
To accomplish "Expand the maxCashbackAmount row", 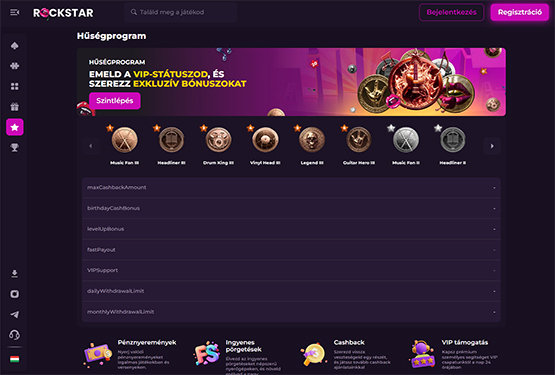I will [291, 187].
